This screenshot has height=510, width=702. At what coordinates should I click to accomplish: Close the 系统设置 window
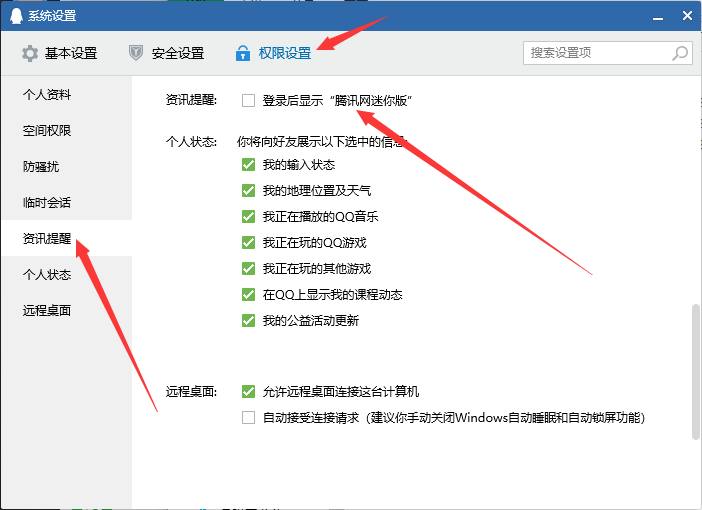[x=687, y=16]
